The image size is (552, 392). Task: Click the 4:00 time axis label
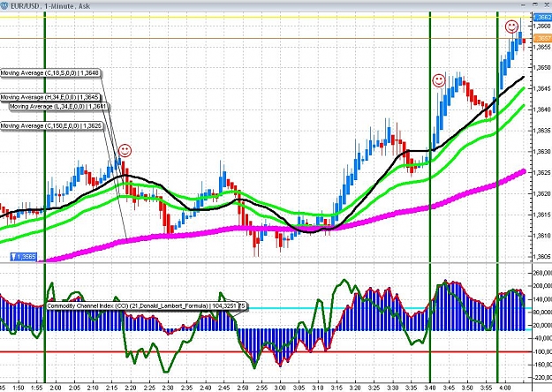click(505, 388)
